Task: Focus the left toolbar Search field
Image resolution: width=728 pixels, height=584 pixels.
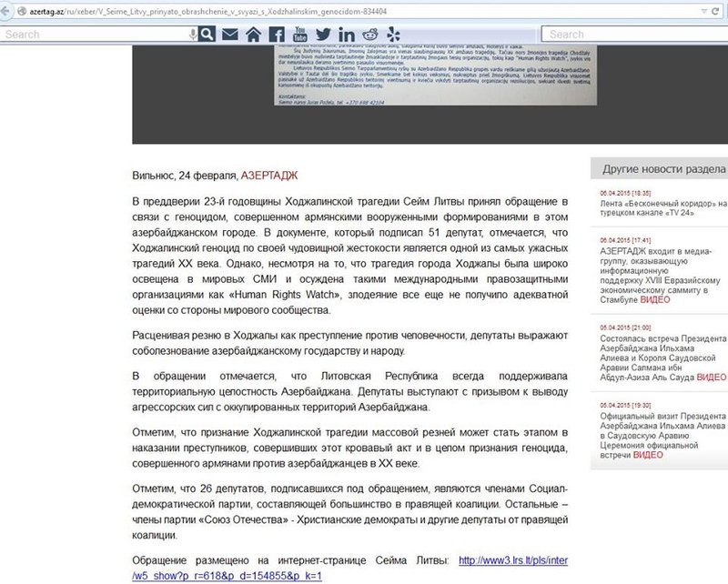Action: point(91,35)
